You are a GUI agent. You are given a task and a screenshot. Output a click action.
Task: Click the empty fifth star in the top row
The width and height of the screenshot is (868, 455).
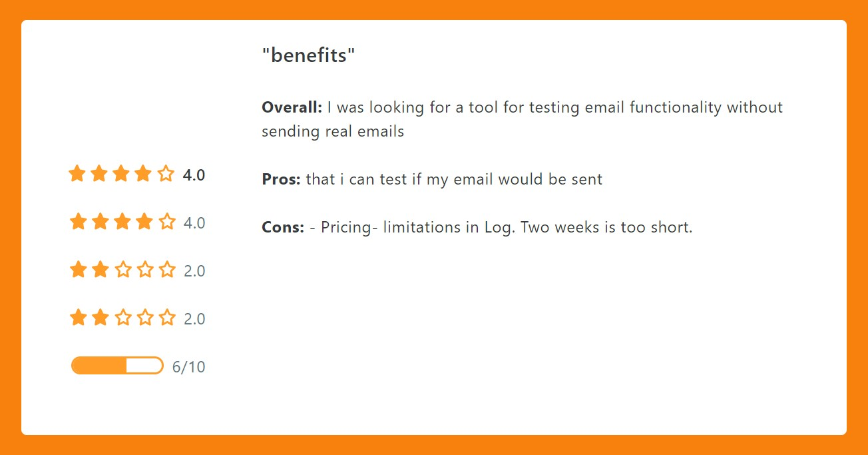pyautogui.click(x=166, y=175)
